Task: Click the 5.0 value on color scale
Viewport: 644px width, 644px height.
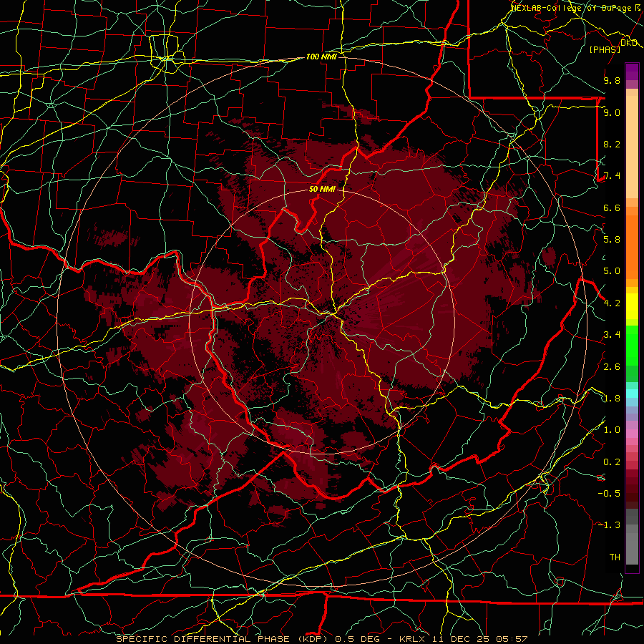Action: click(612, 271)
